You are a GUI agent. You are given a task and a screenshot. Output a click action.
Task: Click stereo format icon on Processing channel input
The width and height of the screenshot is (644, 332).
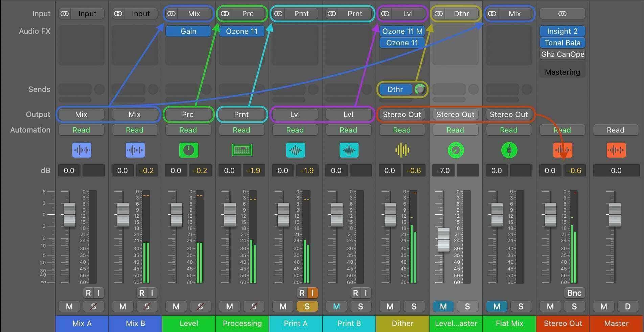pyautogui.click(x=225, y=14)
